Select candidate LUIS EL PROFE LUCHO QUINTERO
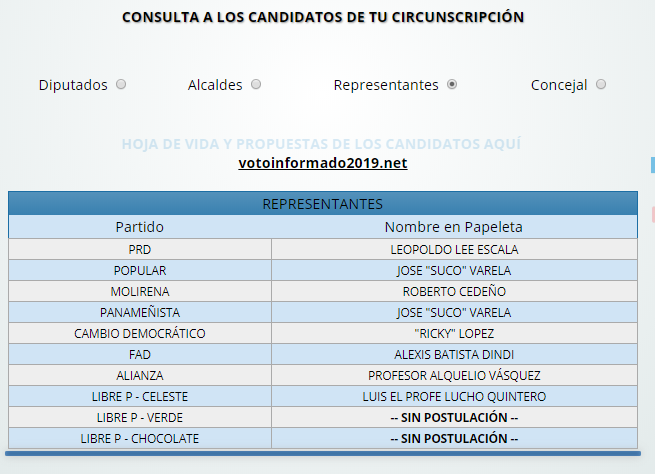 tap(454, 396)
